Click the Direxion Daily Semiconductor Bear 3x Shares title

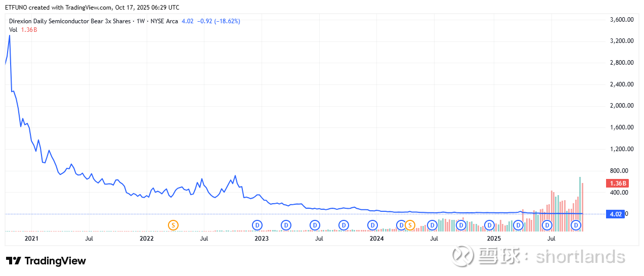coord(69,21)
